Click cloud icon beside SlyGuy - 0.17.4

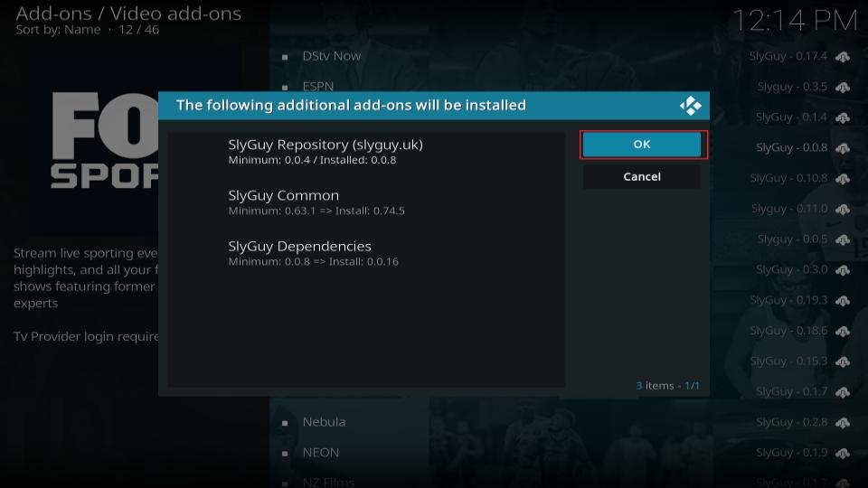843,56
